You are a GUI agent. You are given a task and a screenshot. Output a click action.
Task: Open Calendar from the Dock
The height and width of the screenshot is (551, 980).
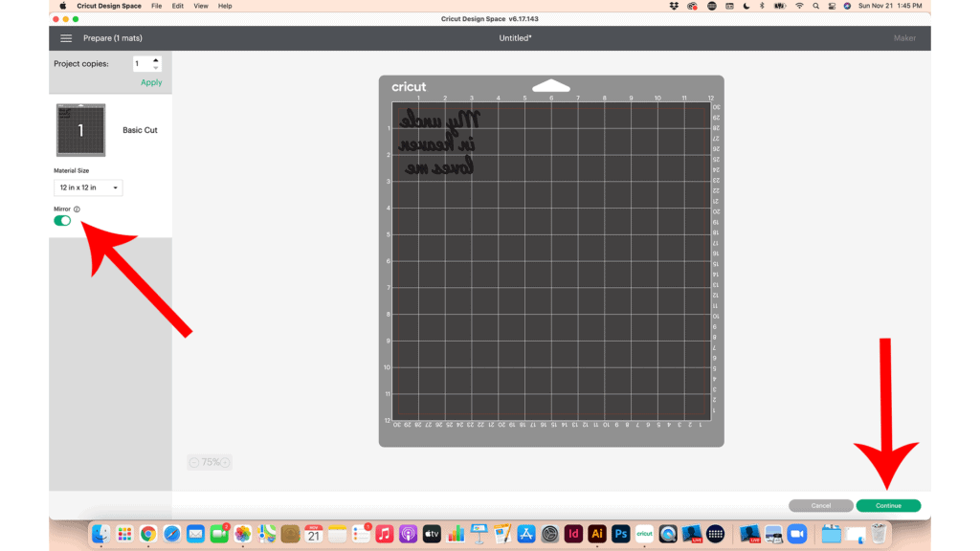point(314,534)
